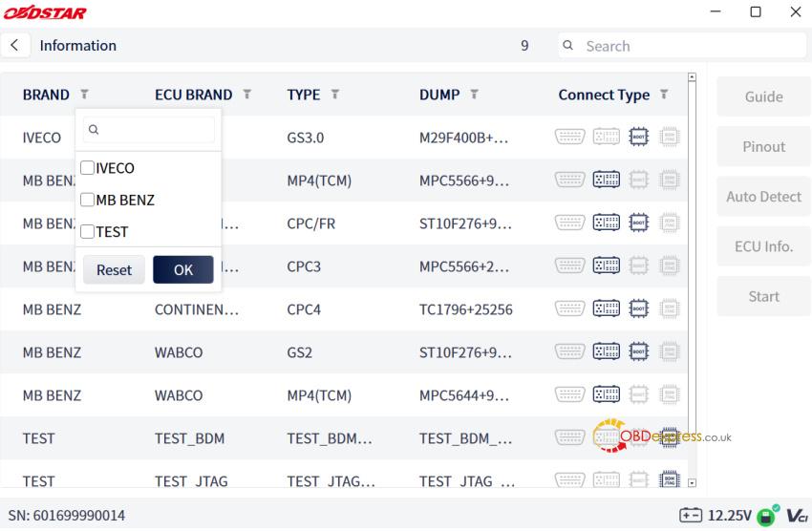This screenshot has width=812, height=531.
Task: Click the ECU Info. button
Action: point(763,246)
